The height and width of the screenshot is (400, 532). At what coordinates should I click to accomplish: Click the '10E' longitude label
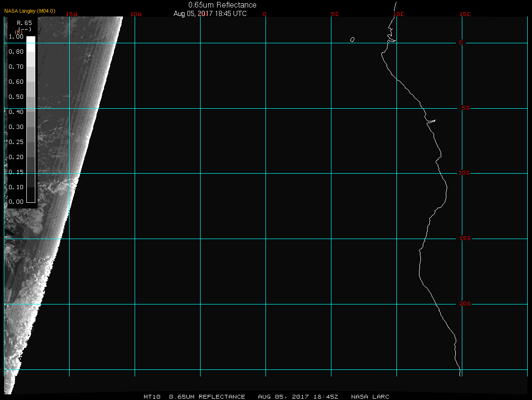pos(399,14)
